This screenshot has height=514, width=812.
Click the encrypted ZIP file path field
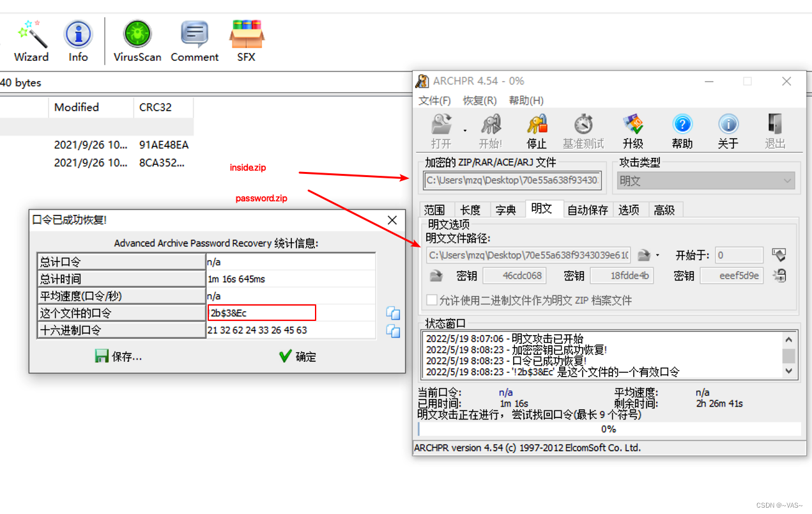(513, 181)
